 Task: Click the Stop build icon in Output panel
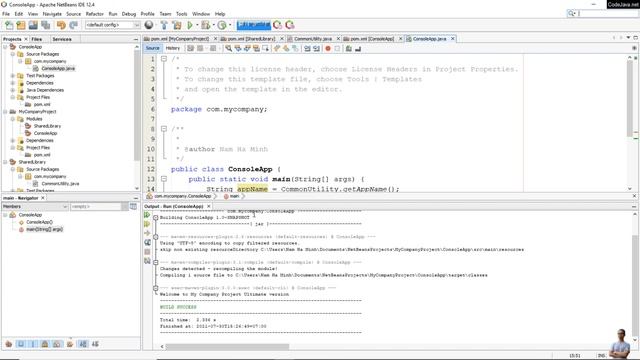coord(147,251)
